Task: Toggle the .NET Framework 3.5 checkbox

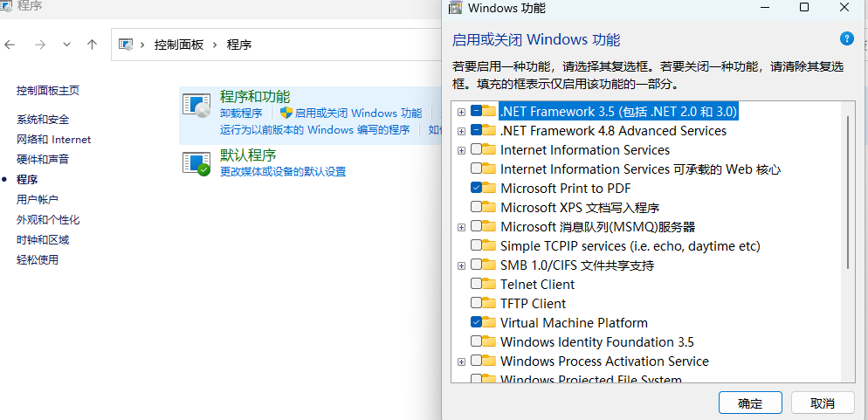Action: pyautogui.click(x=476, y=111)
